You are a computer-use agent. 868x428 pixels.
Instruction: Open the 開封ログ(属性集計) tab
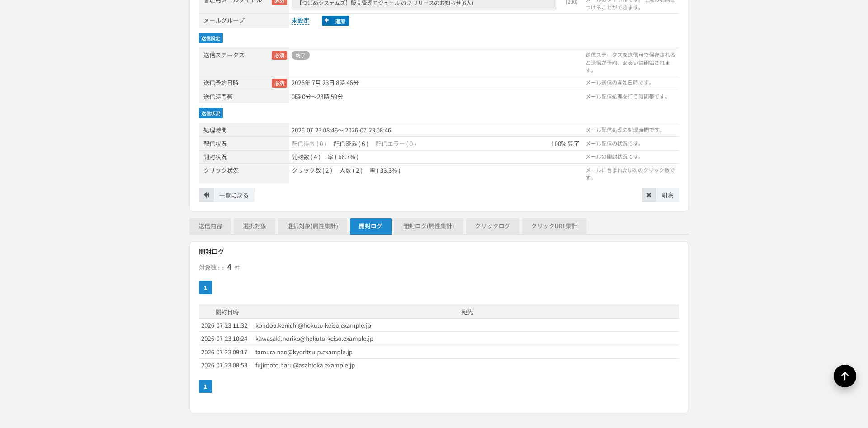point(429,226)
